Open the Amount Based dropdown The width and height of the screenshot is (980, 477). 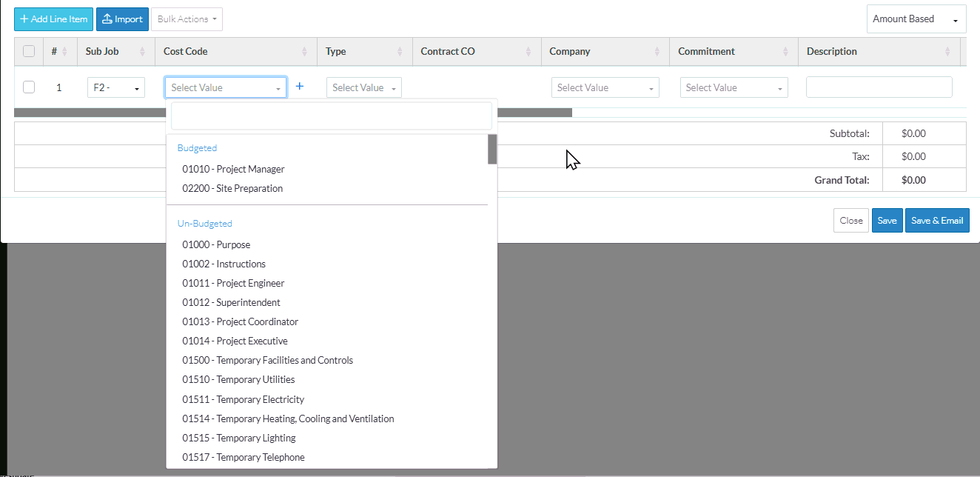(916, 19)
